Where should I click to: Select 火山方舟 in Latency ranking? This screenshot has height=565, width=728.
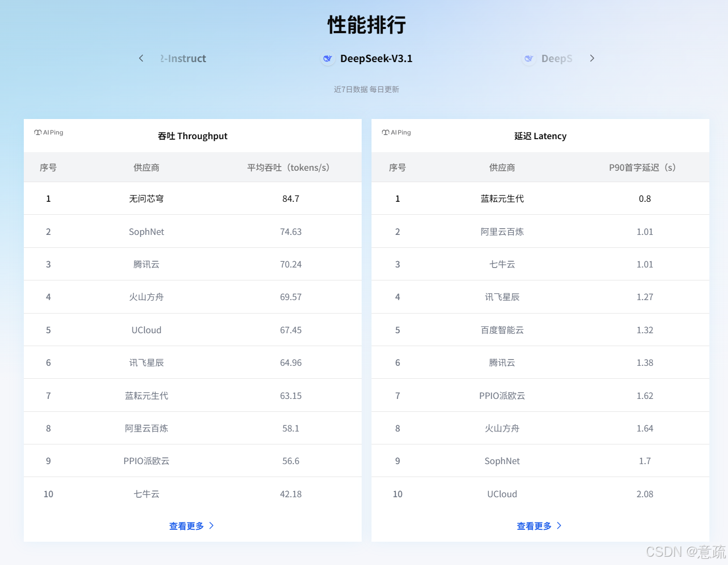502,428
